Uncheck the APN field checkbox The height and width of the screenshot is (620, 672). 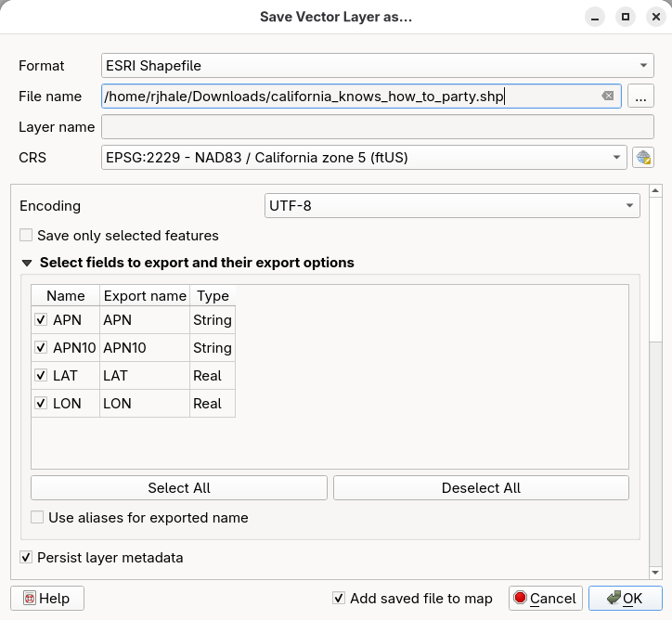point(41,320)
